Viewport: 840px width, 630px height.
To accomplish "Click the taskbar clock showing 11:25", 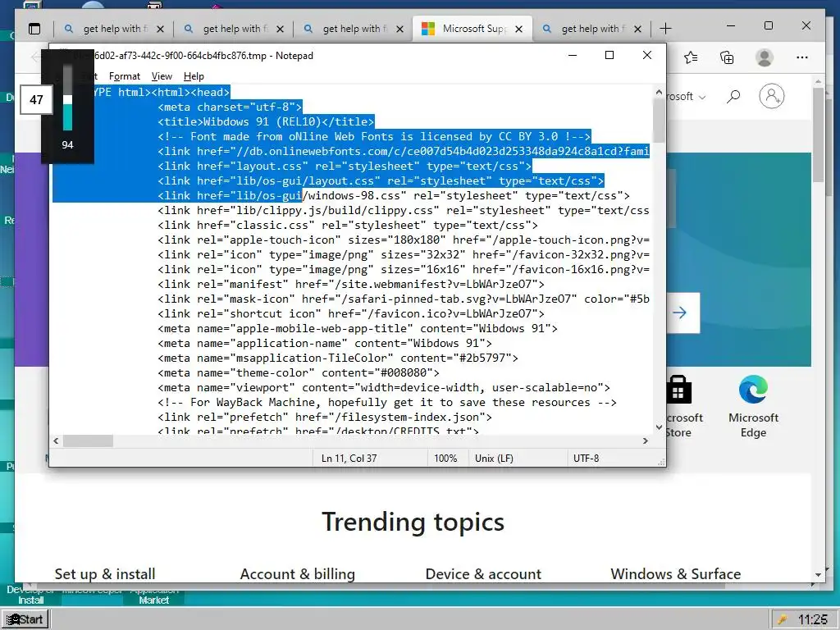I will pos(812,620).
